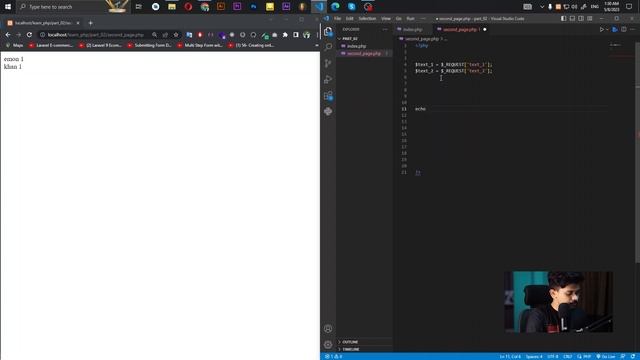Select second_page.php in the Explorer tree
The height and width of the screenshot is (360, 640).
pos(364,53)
